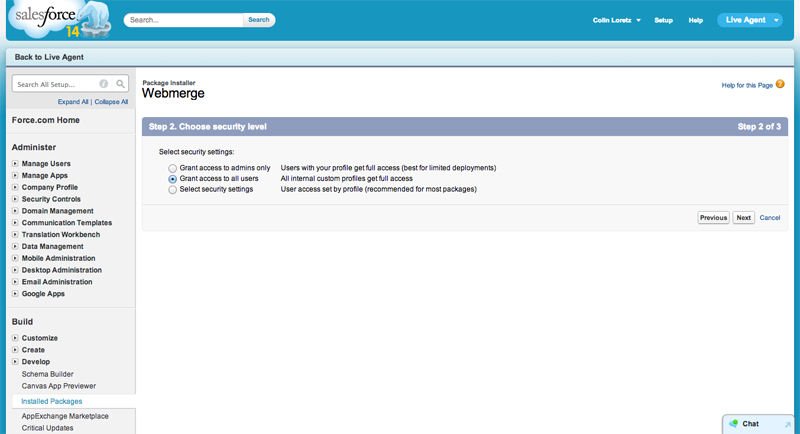Open Installed Packages
Screen dimensions: 800x434
coord(52,401)
